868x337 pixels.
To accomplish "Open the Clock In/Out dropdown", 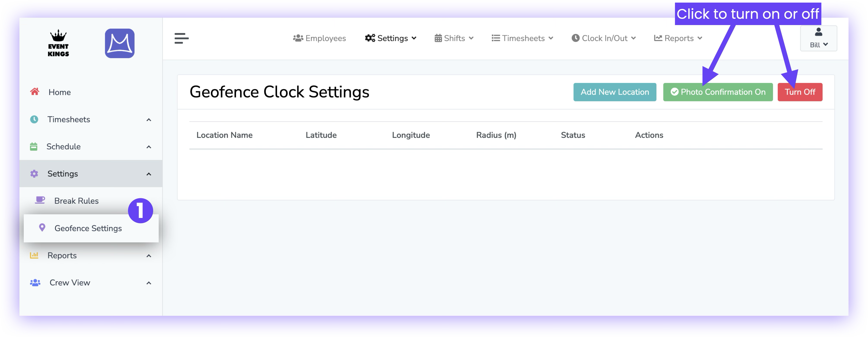I will tap(603, 38).
